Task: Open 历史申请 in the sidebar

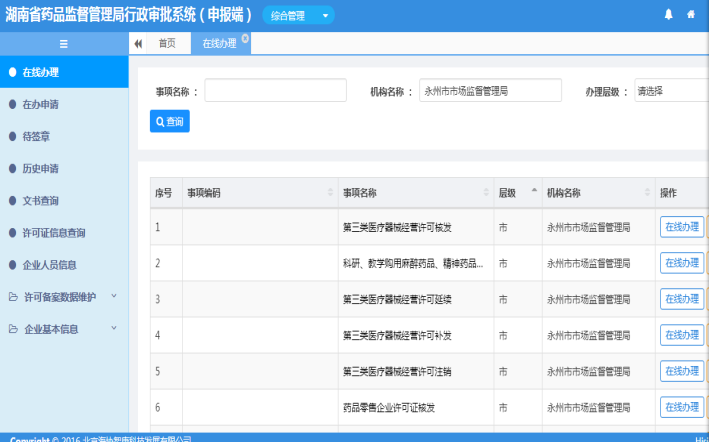Action: (40, 168)
